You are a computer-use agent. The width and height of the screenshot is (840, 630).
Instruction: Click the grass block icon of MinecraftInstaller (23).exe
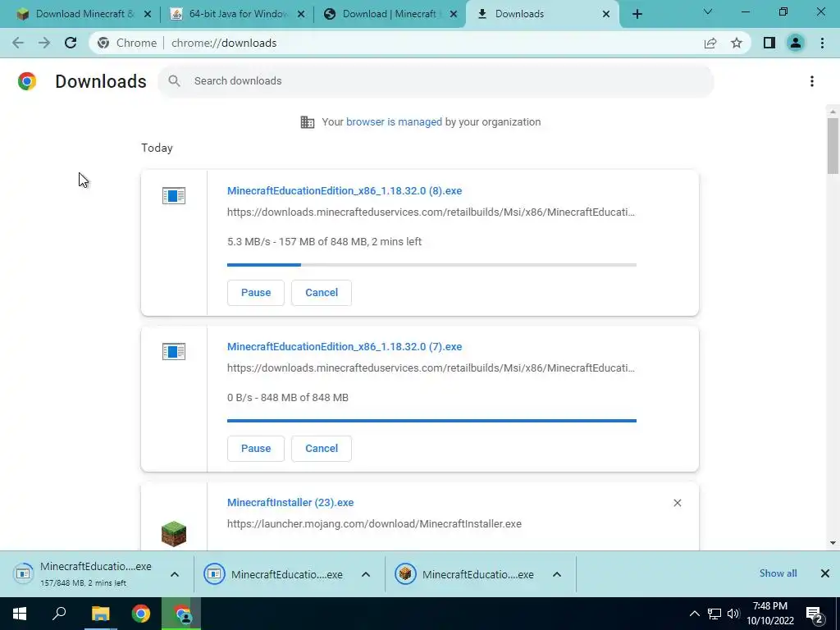[174, 533]
